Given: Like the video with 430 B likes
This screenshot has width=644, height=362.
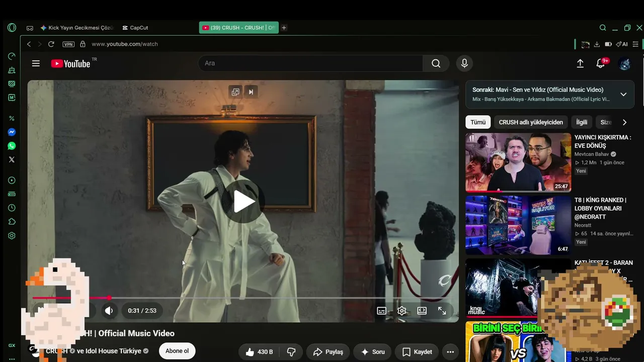Looking at the screenshot, I should pos(260,352).
